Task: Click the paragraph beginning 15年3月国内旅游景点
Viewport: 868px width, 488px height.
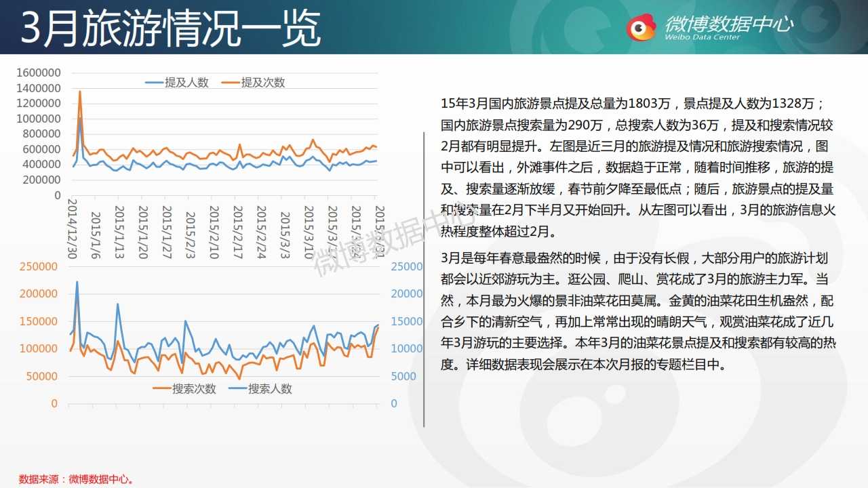Action: tap(637, 167)
